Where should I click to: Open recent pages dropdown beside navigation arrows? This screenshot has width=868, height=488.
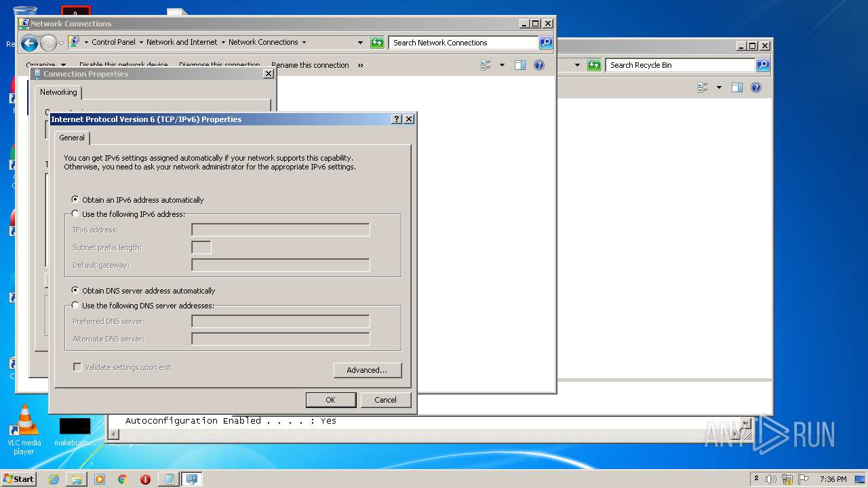click(x=61, y=43)
